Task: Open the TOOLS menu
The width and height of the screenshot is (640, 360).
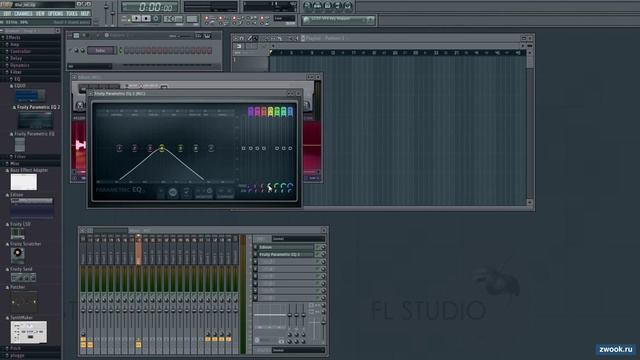Action: [72, 13]
